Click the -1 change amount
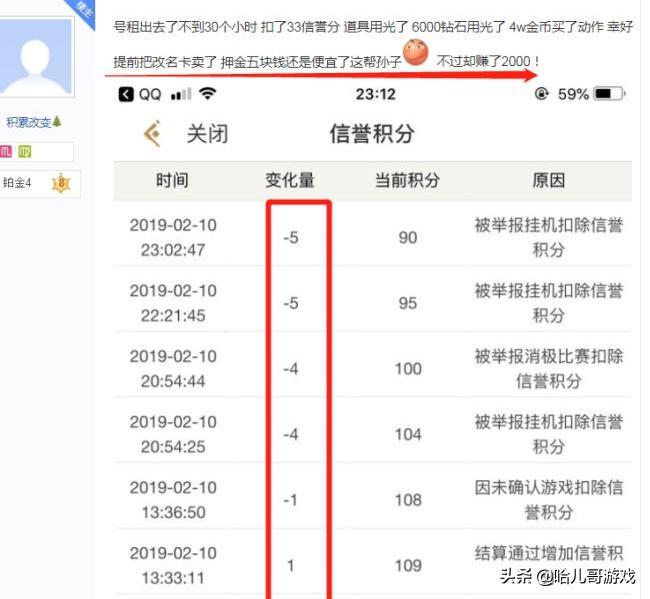 click(291, 500)
